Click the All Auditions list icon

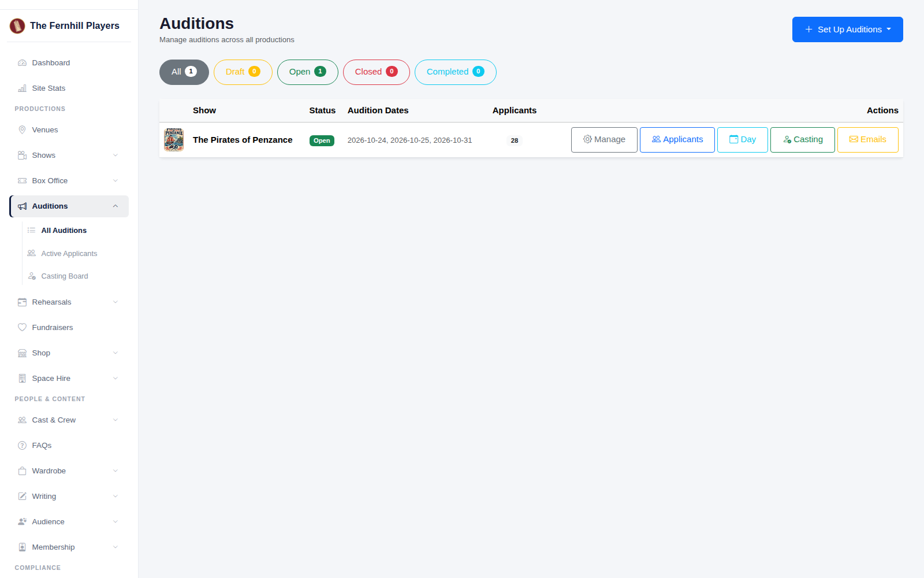coord(31,231)
